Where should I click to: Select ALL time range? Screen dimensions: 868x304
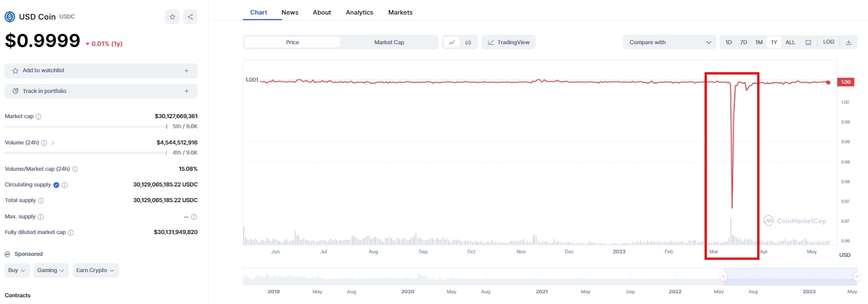tap(790, 42)
